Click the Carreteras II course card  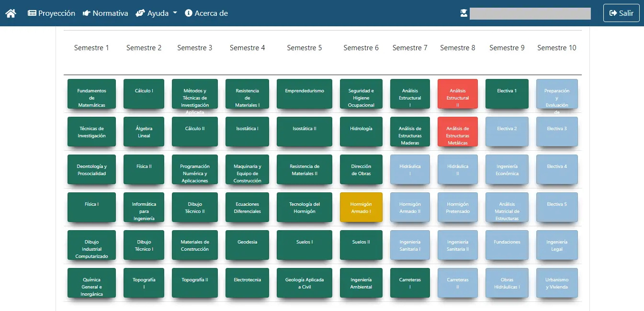coord(458,283)
